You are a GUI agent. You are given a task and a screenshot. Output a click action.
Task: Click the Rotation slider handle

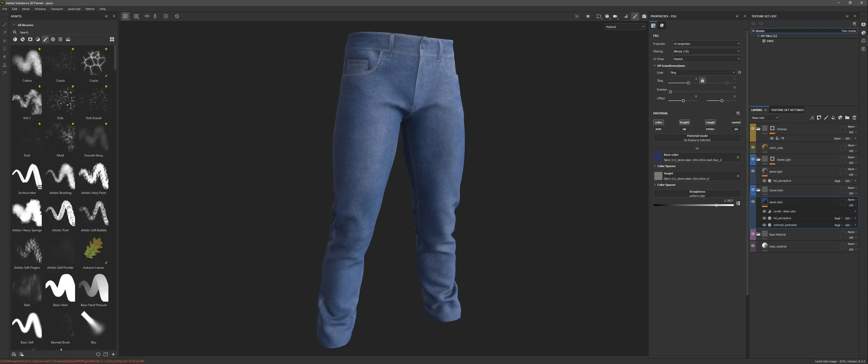click(670, 92)
